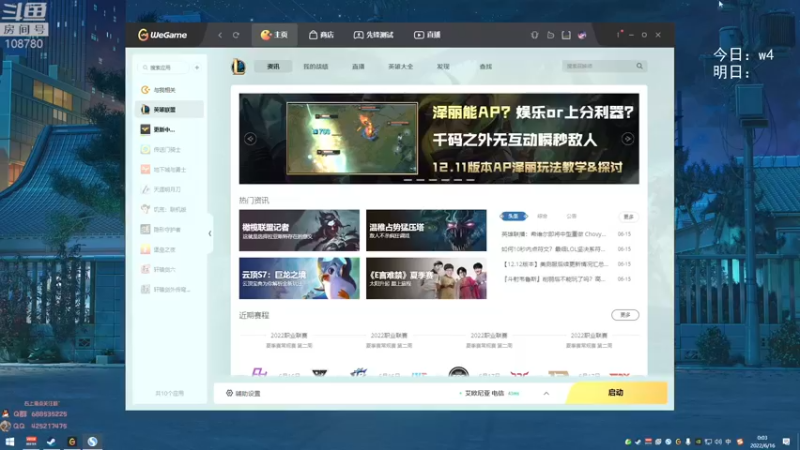800x450 pixels.
Task: Click the inbox icon in title bar
Action: [x=566, y=35]
